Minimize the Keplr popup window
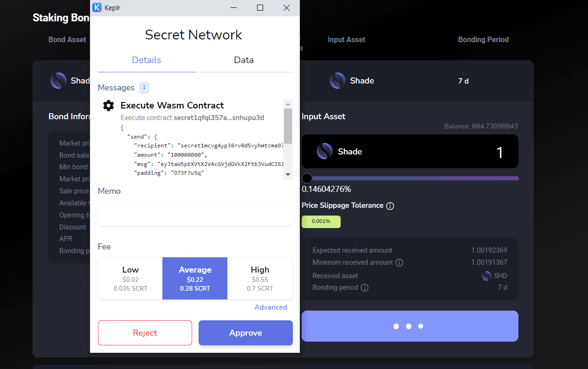The height and width of the screenshot is (369, 588). [x=233, y=7]
